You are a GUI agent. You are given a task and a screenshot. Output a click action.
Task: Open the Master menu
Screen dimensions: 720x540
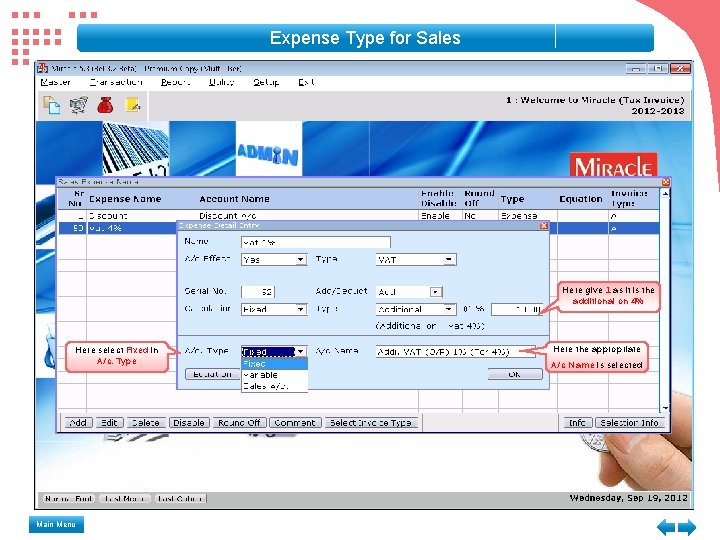coord(56,82)
